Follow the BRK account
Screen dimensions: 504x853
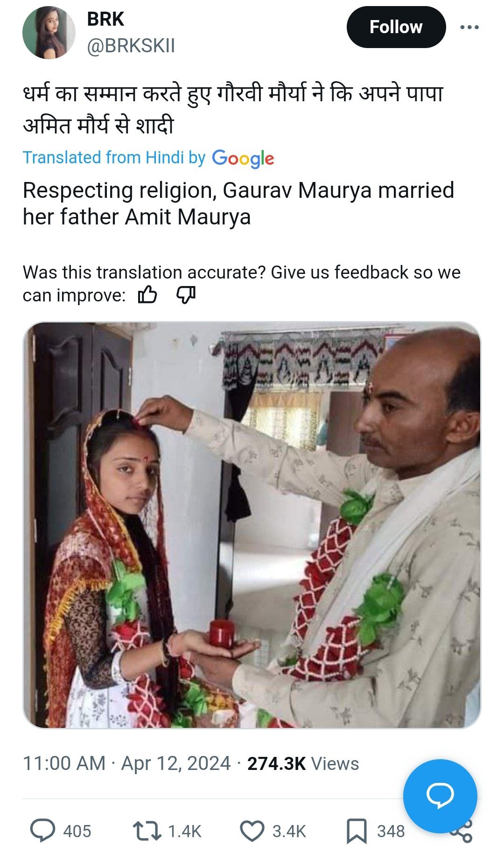click(396, 27)
